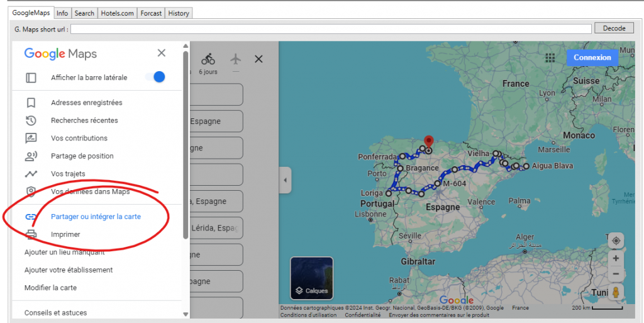Click Ajouter votre établissement

69,270
